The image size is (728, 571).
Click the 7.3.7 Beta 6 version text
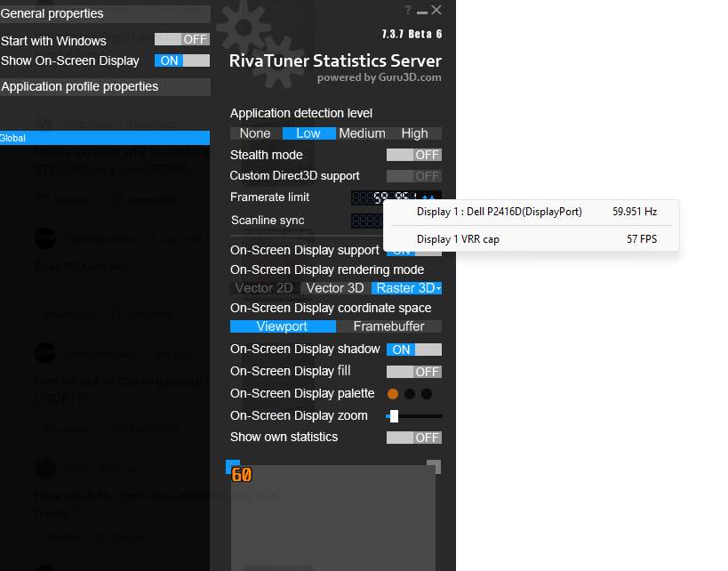412,35
